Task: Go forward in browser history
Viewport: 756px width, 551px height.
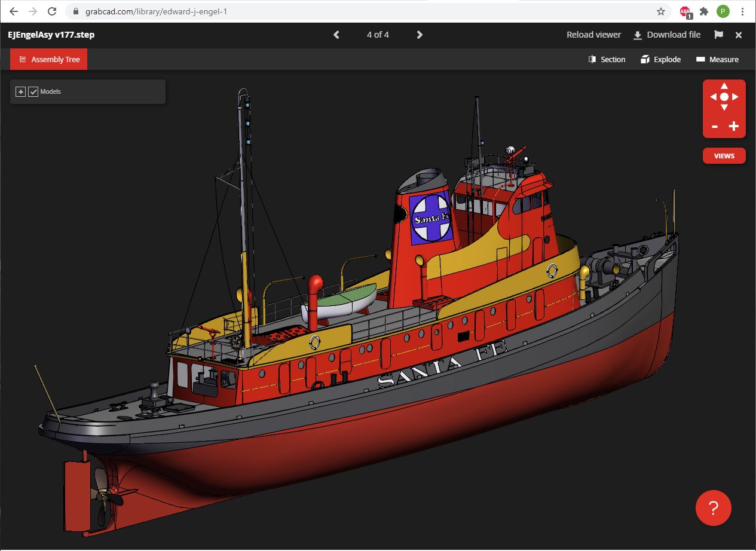Action: click(x=33, y=11)
